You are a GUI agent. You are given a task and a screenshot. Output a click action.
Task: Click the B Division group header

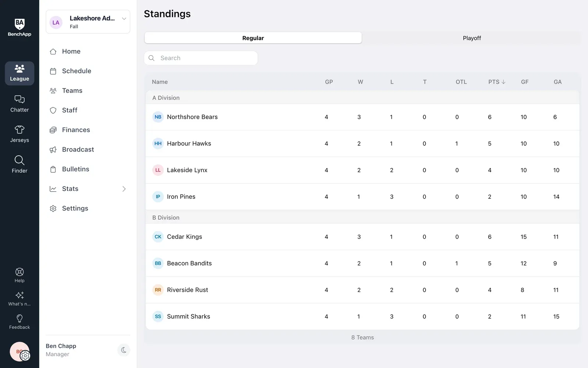tap(362, 217)
